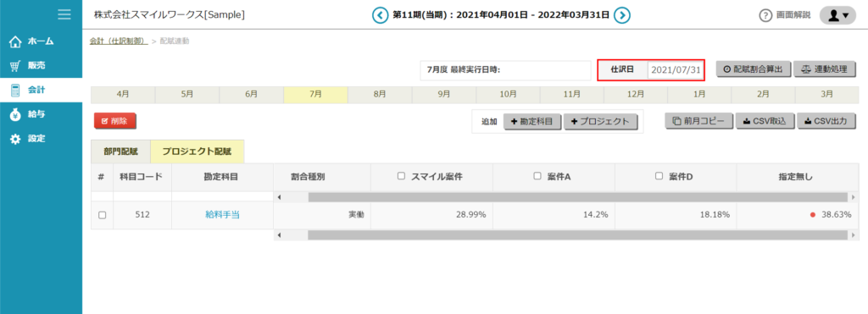
Task: Follow the 会計（仕訳制御） breadcrumb link
Action: 119,41
